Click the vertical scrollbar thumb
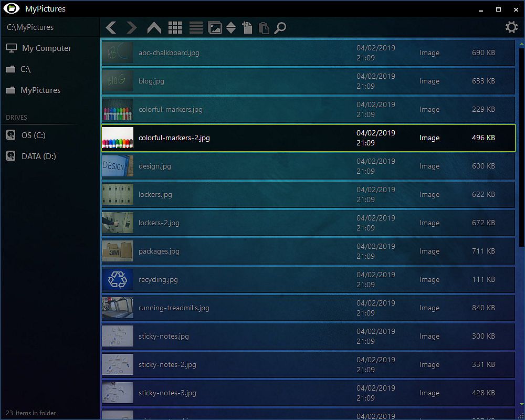 522,148
